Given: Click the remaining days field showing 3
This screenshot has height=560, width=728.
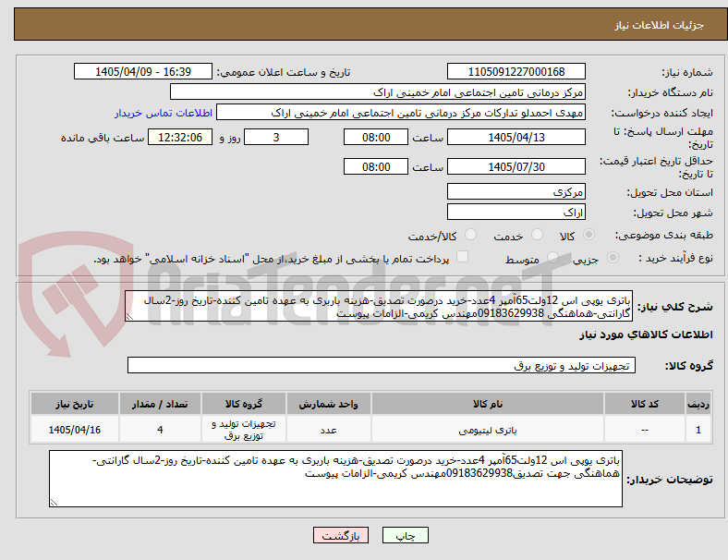Looking at the screenshot, I should click(x=276, y=138).
